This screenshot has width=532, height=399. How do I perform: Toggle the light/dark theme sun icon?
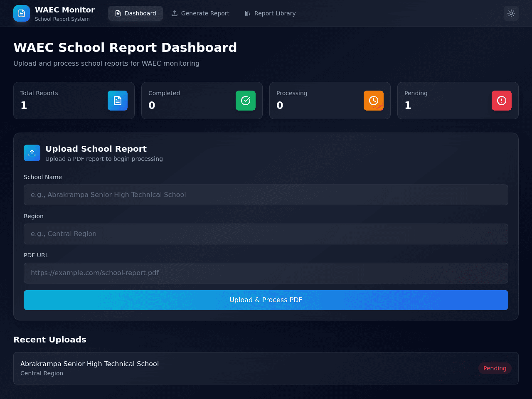(511, 13)
